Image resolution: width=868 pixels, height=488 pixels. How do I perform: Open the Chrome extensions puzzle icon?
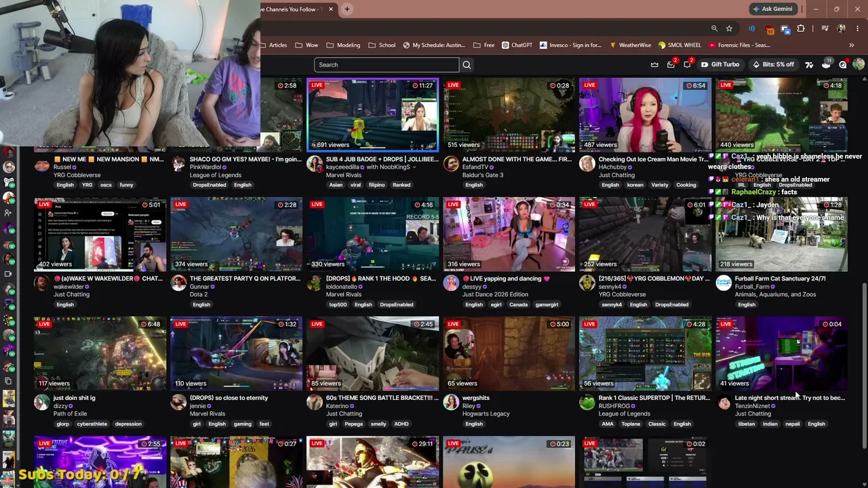(801, 28)
